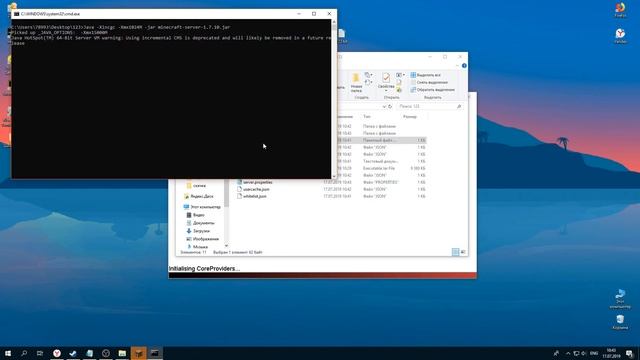Open the Properties (Свойства) checkmark icon
The width and height of the screenshot is (640, 360).
click(x=386, y=78)
